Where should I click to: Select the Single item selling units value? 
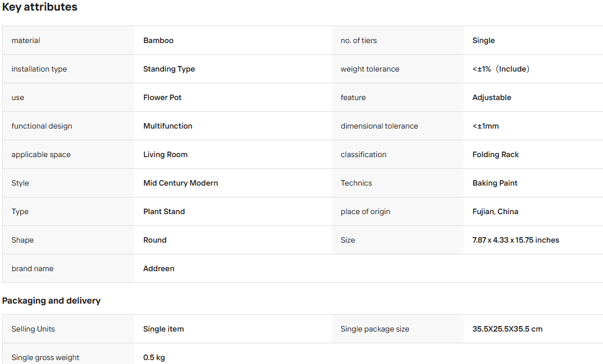(x=163, y=329)
